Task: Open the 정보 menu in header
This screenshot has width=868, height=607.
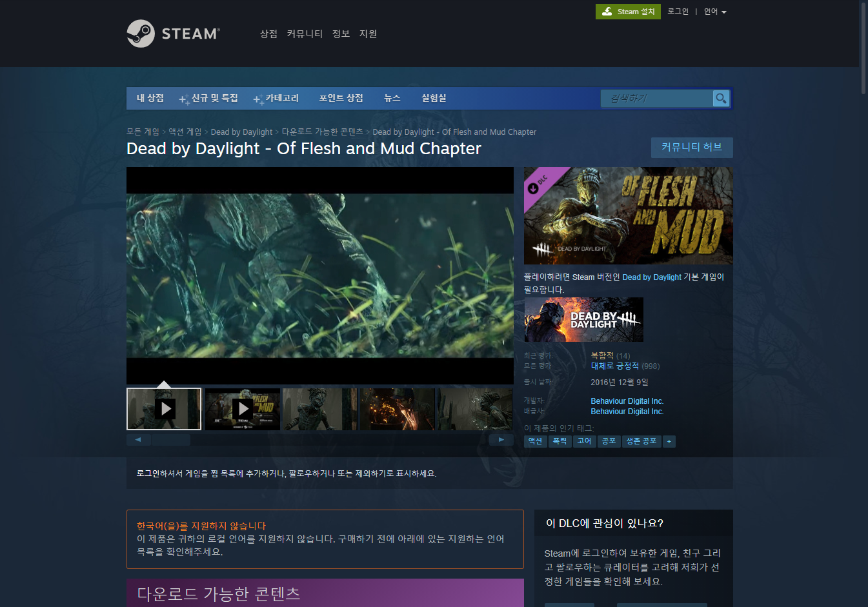Action: [341, 34]
